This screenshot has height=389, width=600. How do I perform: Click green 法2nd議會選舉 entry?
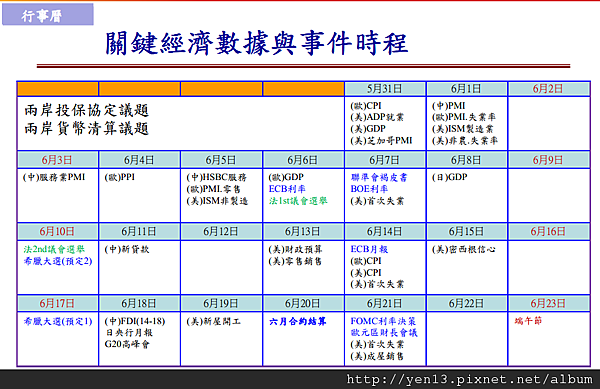[54, 249]
